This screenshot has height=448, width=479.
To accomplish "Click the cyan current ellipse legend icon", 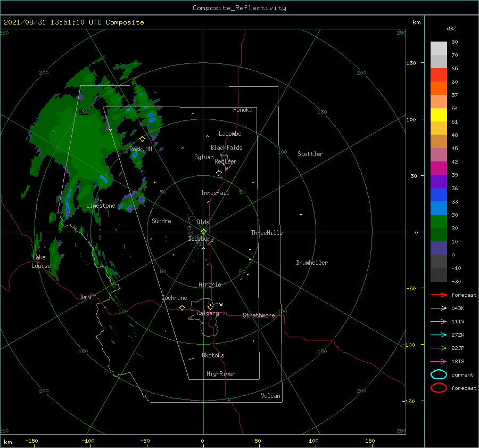I will (439, 374).
